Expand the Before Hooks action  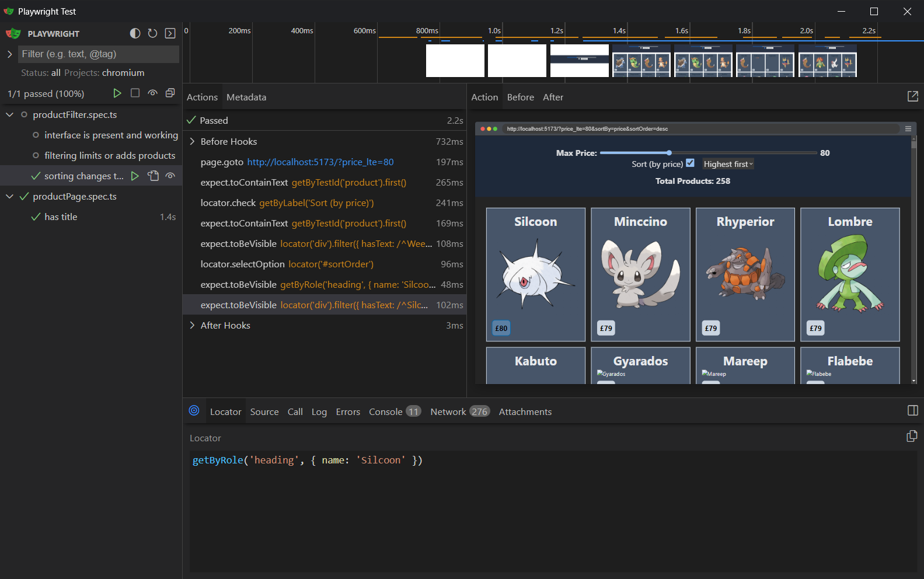point(192,141)
